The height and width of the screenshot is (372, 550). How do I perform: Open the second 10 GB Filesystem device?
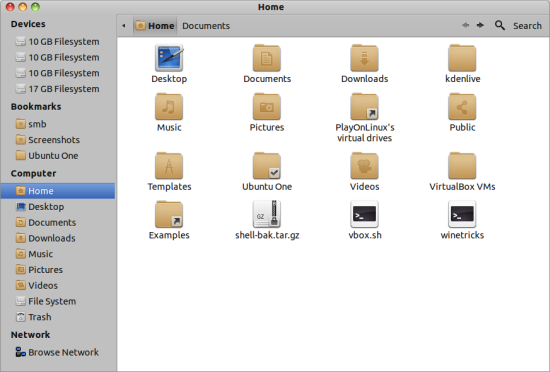click(x=58, y=57)
